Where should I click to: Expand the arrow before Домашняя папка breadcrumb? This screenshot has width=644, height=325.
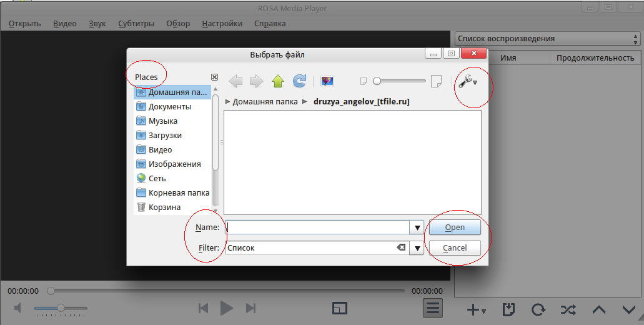[x=228, y=101]
